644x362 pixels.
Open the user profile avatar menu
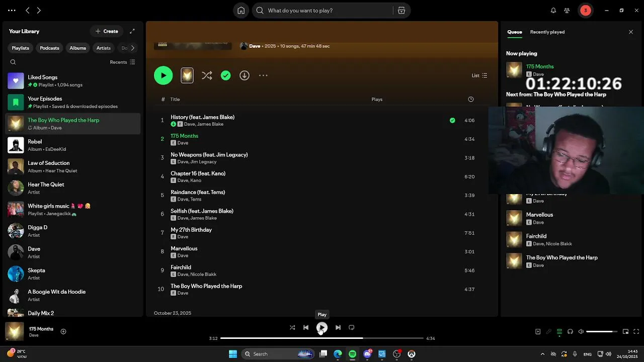click(585, 11)
